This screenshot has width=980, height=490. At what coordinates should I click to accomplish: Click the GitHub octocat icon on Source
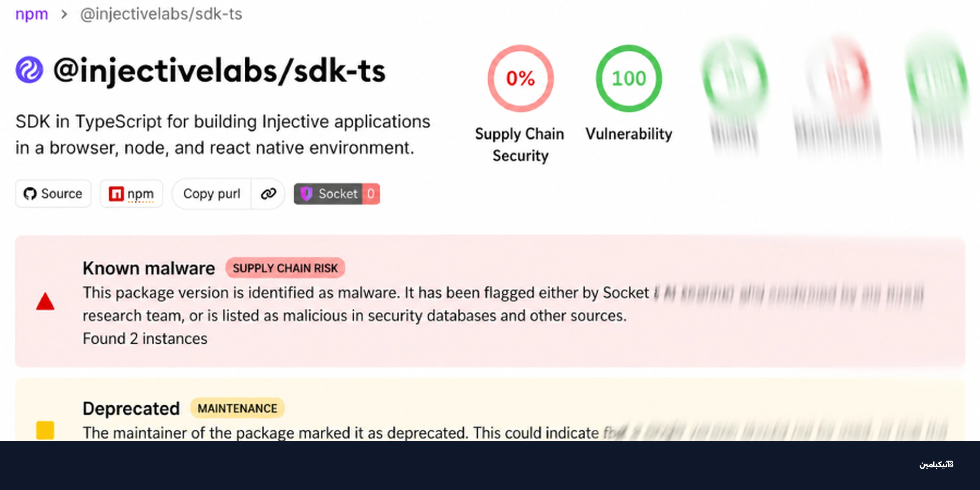(30, 194)
